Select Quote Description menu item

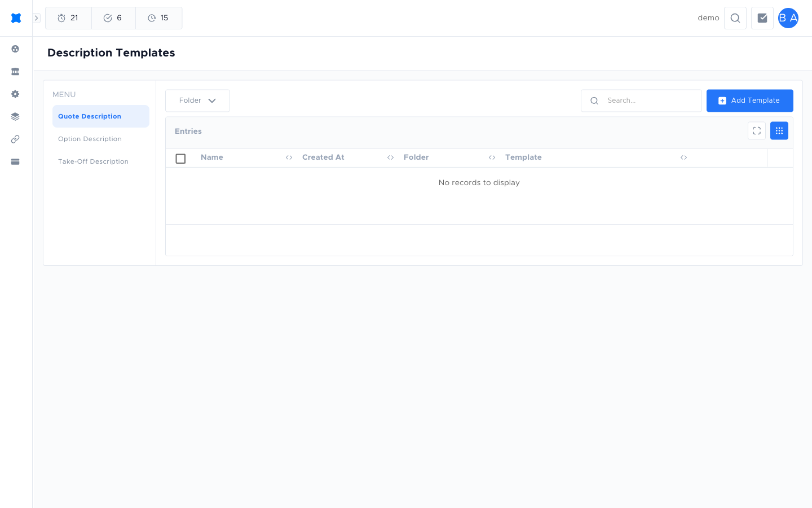click(x=101, y=116)
